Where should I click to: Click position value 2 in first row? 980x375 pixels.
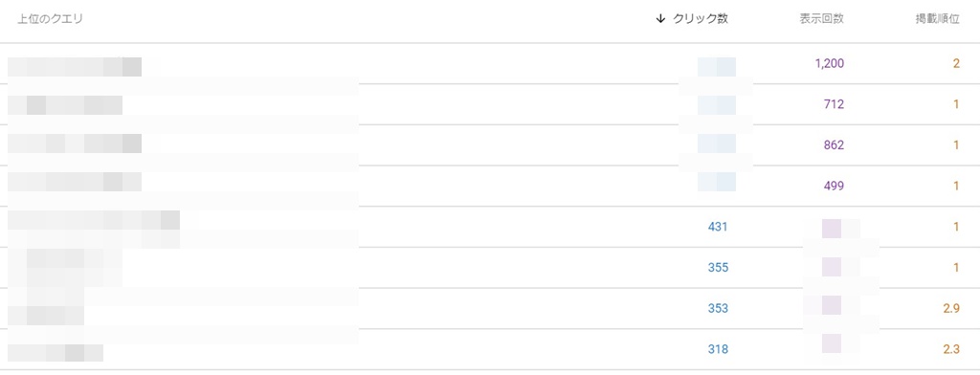956,63
